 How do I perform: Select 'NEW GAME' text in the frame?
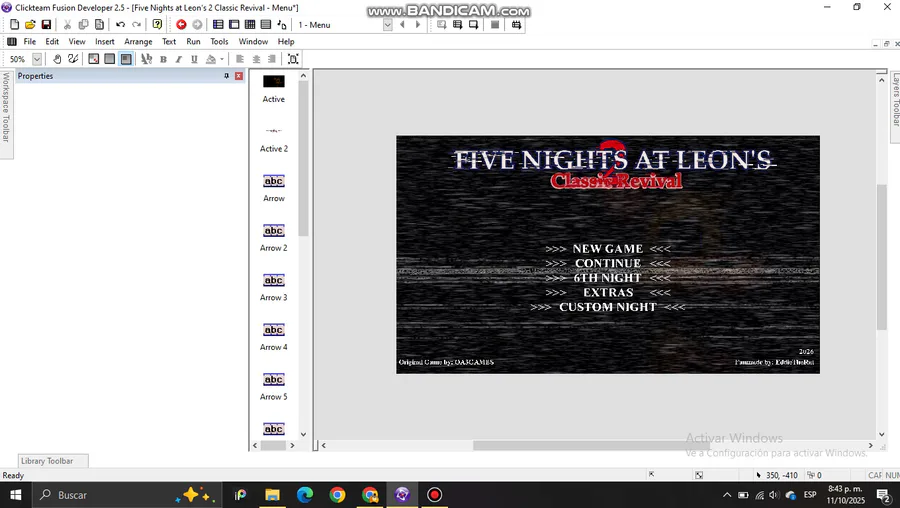[607, 249]
